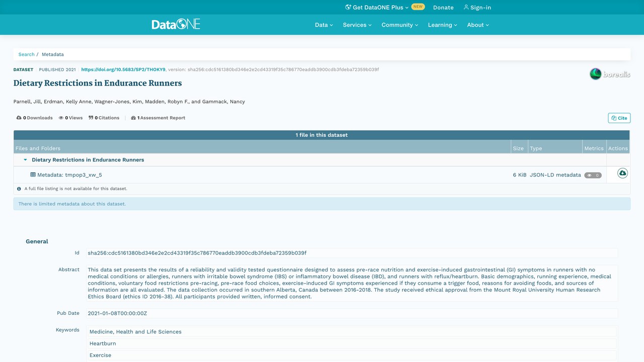Click the Sign-in link text

coord(480,8)
